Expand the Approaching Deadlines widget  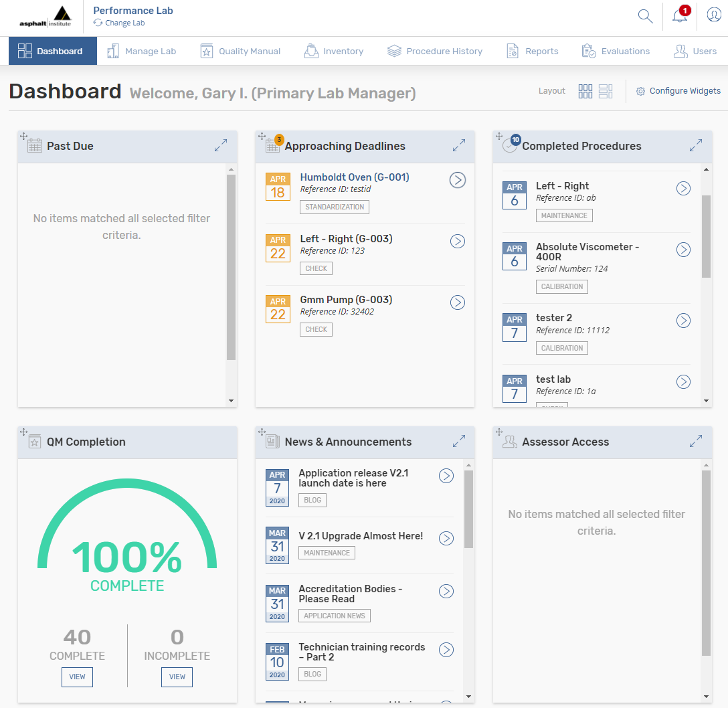(459, 145)
